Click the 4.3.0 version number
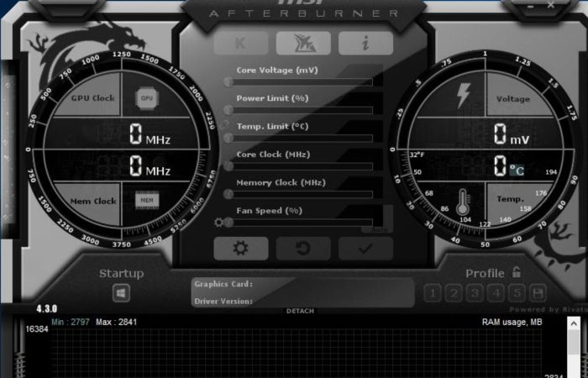588x378 pixels. (47, 309)
